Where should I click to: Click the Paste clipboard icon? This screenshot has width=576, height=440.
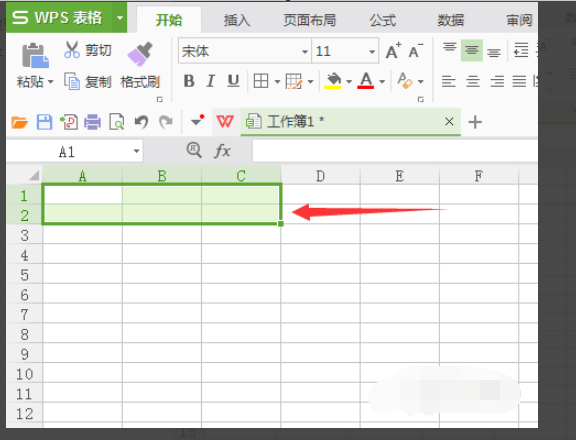[35, 55]
